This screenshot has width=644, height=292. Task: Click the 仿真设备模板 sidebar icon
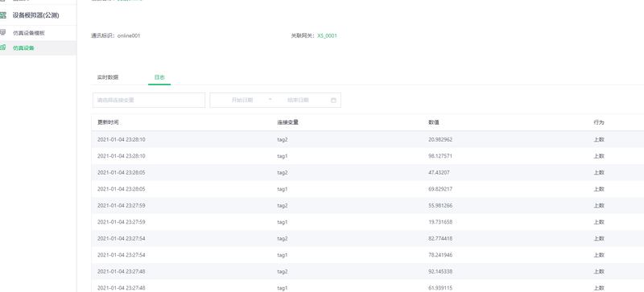tap(3, 33)
